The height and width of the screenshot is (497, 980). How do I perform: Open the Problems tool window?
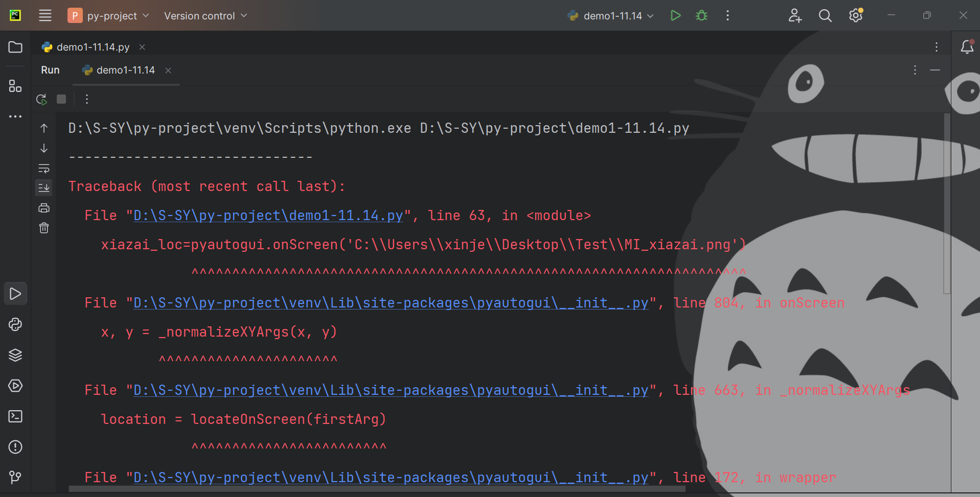[x=15, y=447]
